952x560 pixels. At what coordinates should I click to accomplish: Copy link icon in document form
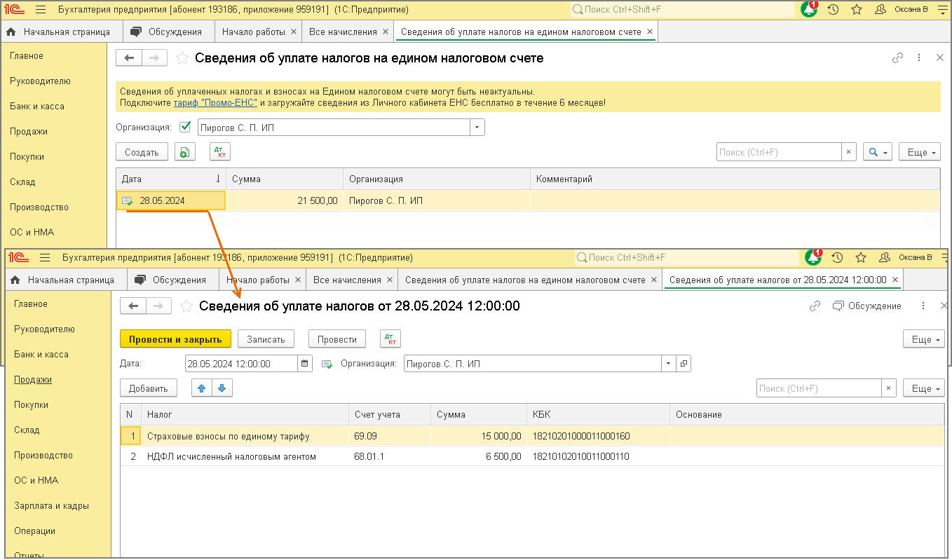tap(815, 306)
